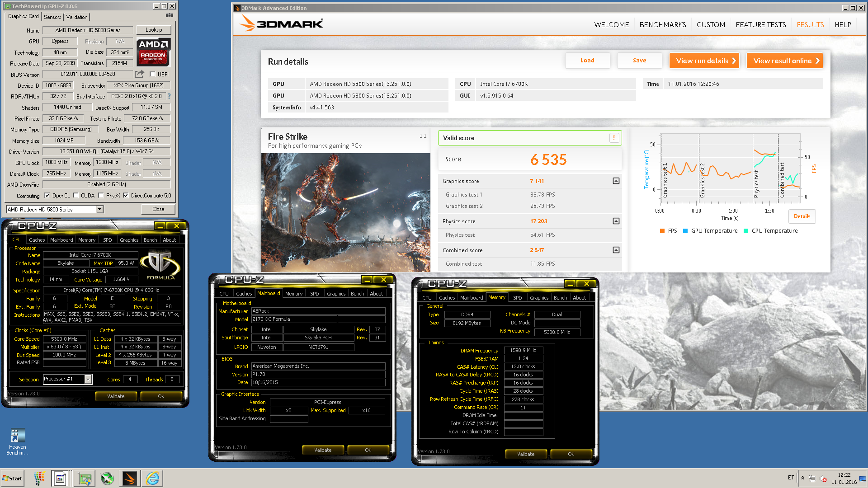Toggle the DirectCompute 5.0 checkbox
This screenshot has width=868, height=488.
(126, 196)
